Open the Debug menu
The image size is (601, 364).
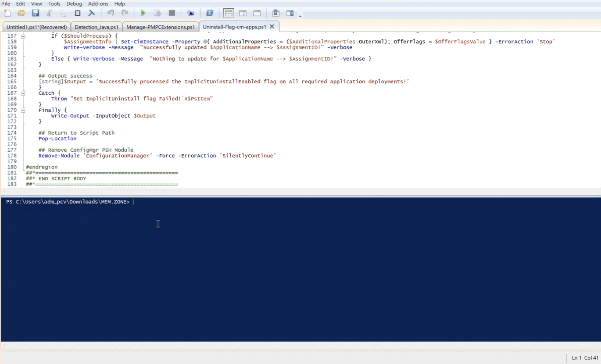click(74, 4)
